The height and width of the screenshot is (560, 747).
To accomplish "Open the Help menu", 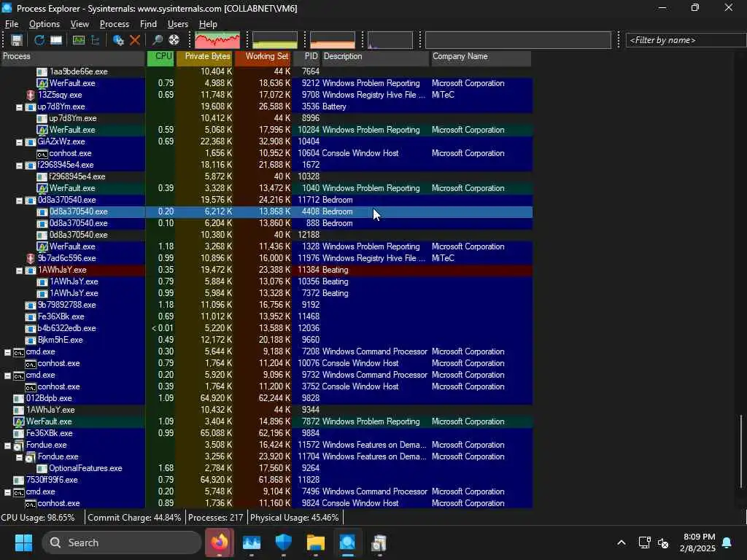I will (x=208, y=24).
